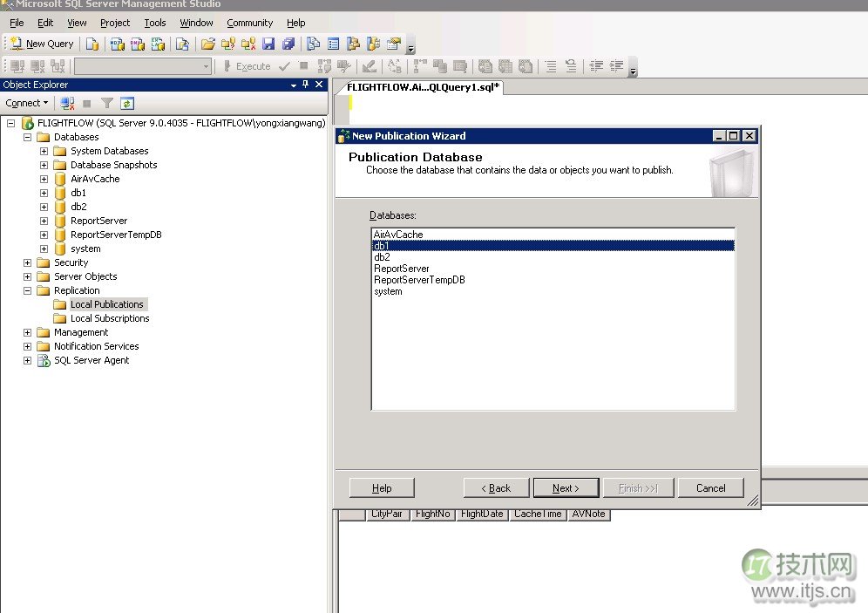
Task: Click the Save All icon
Action: (288, 44)
